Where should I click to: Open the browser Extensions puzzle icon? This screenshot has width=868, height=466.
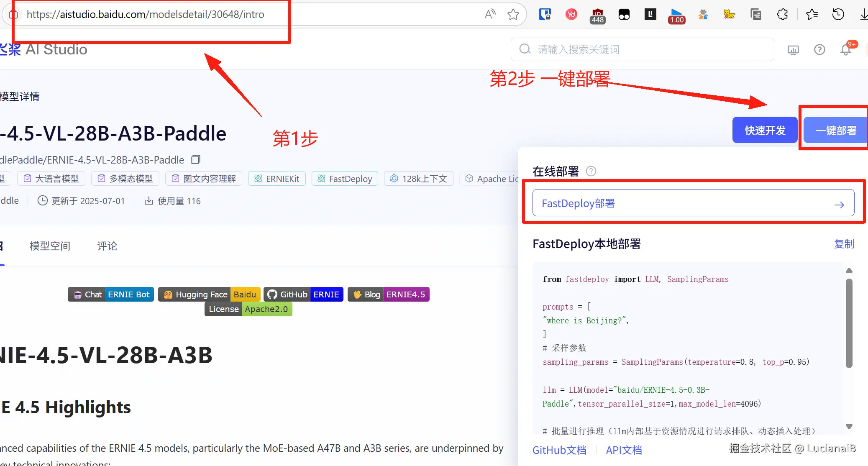[x=782, y=15]
